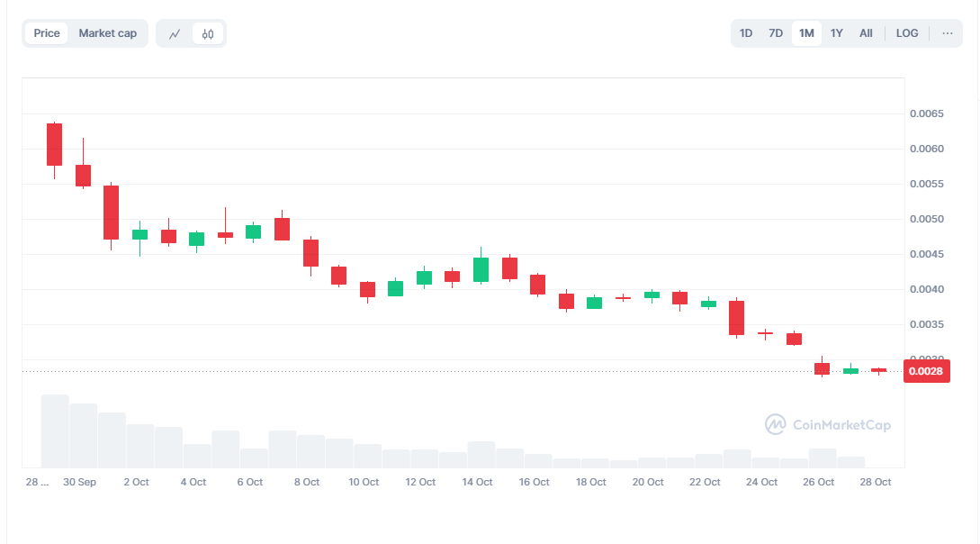The height and width of the screenshot is (544, 980).
Task: Click the red 0.0028 price label
Action: click(x=927, y=371)
